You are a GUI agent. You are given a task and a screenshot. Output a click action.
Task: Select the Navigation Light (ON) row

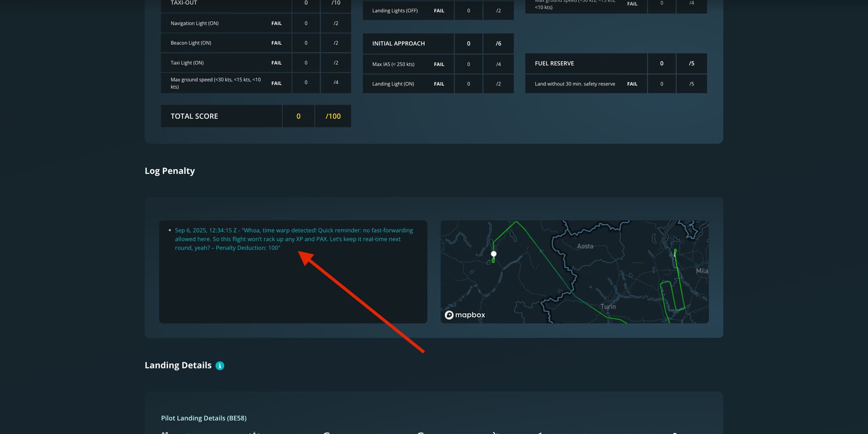tap(194, 24)
